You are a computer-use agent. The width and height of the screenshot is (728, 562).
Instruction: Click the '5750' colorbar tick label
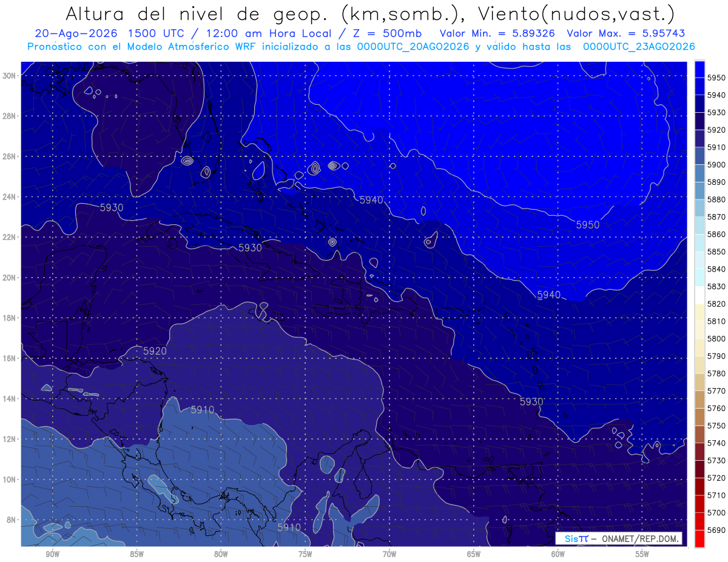(x=716, y=426)
